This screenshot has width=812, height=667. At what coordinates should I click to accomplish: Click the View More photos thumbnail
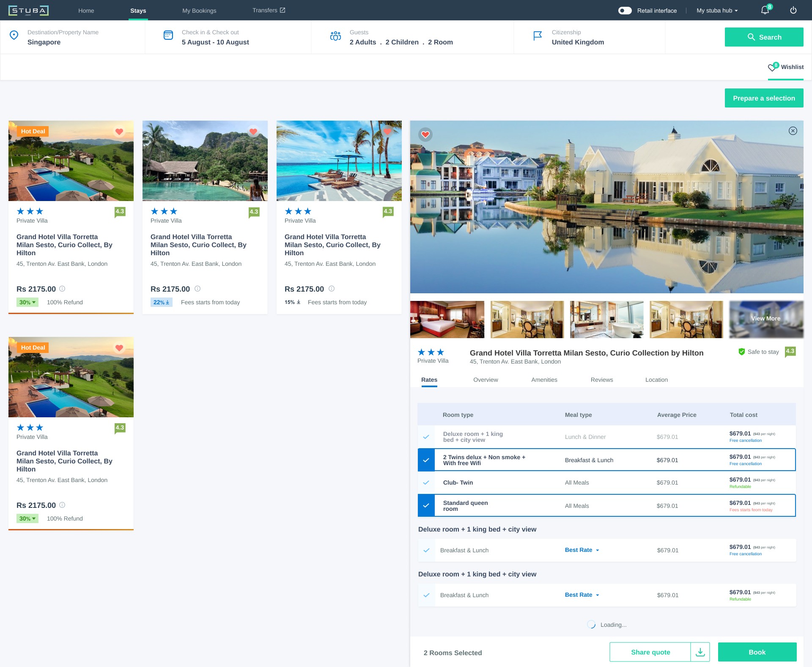(766, 319)
